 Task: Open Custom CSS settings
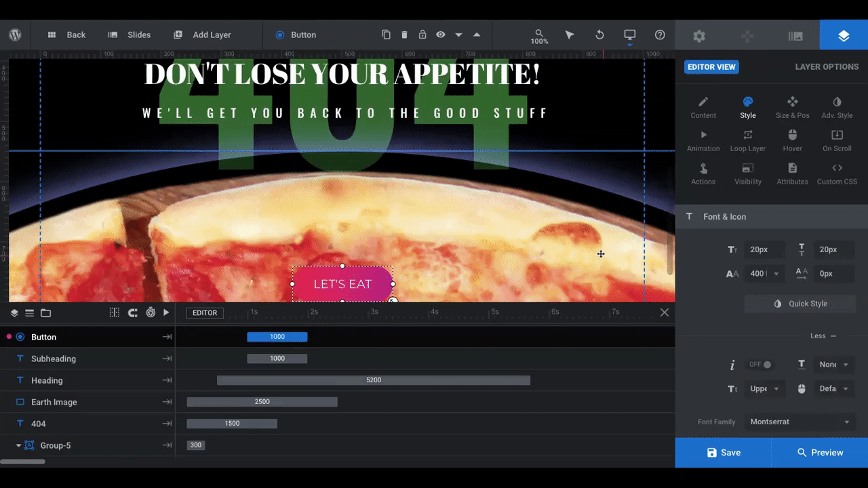pyautogui.click(x=837, y=174)
